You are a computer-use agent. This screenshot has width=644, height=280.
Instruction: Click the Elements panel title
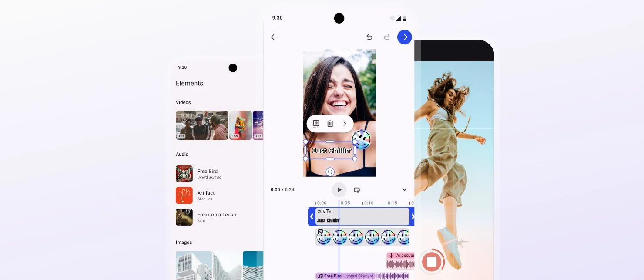tap(189, 83)
